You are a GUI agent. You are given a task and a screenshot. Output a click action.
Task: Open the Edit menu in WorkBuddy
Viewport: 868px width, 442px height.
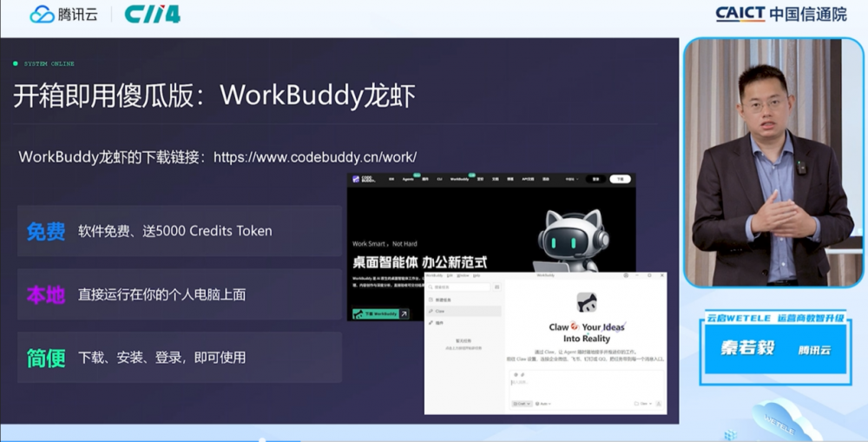[450, 274]
